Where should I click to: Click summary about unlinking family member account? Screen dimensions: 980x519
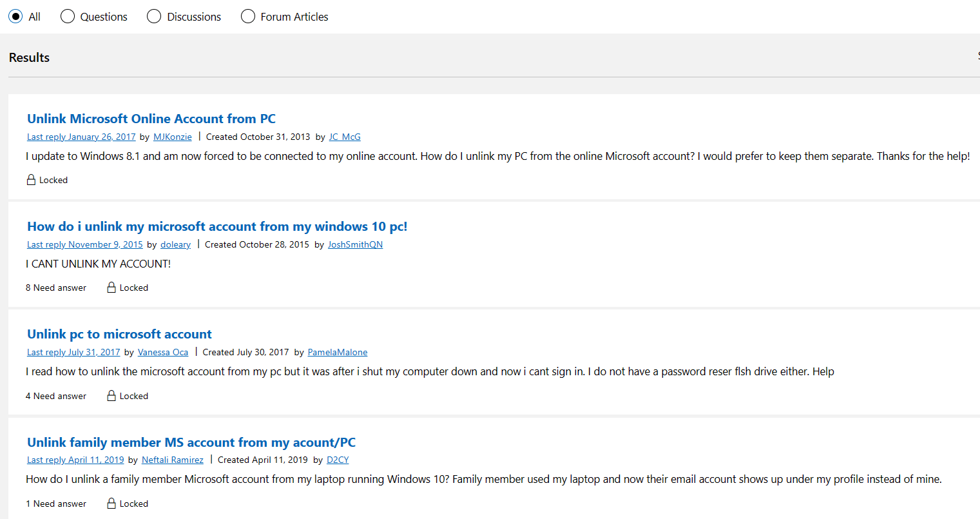[x=484, y=479]
